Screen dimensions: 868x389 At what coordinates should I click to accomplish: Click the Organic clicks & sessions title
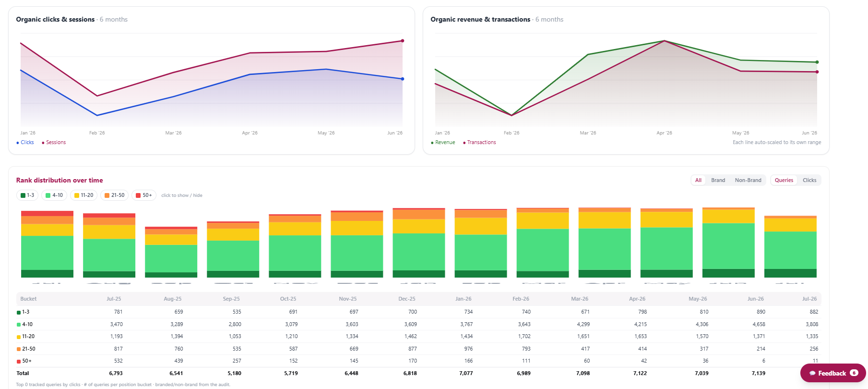[x=55, y=19]
